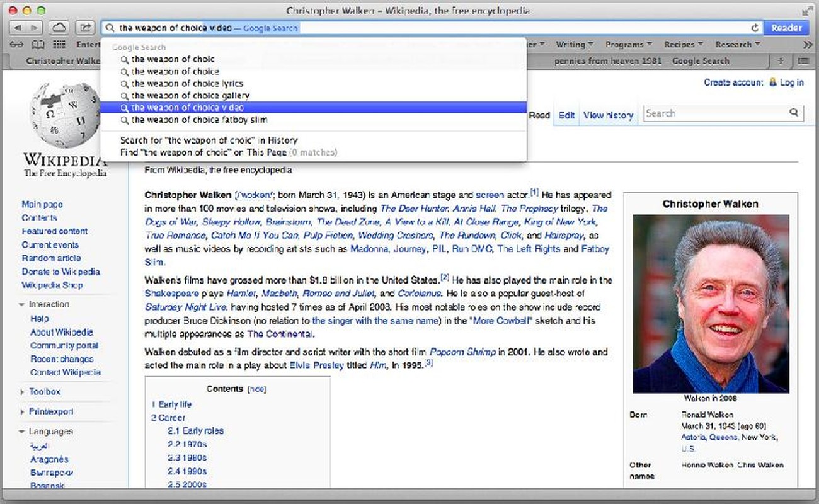The image size is (819, 504).
Task: Open the Reading List glasses icon
Action: pos(17,45)
